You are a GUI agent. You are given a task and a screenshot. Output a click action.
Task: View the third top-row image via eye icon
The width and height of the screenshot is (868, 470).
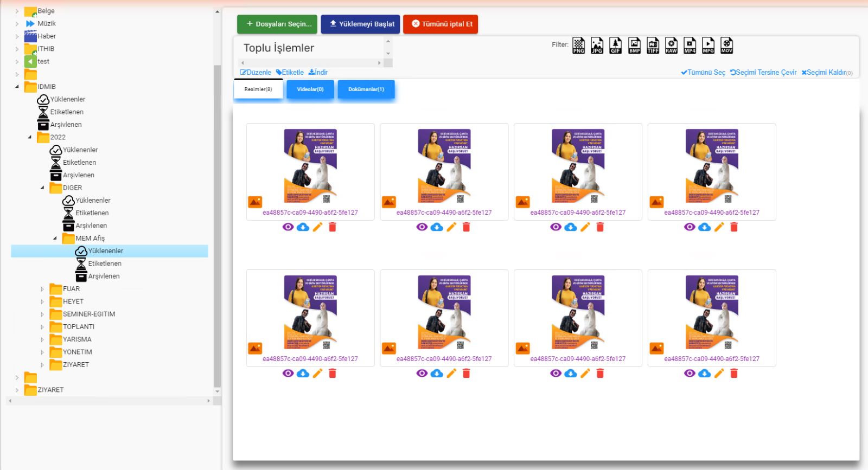[556, 227]
